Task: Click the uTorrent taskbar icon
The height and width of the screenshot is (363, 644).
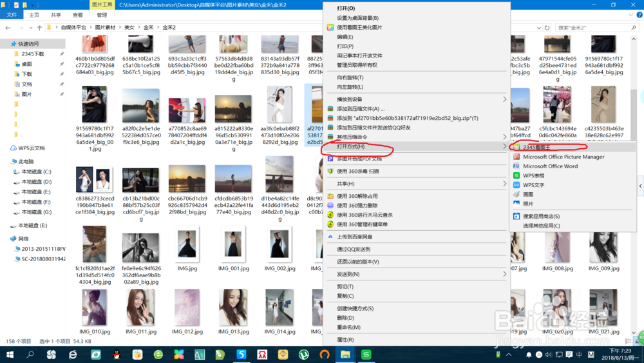Action: click(303, 355)
